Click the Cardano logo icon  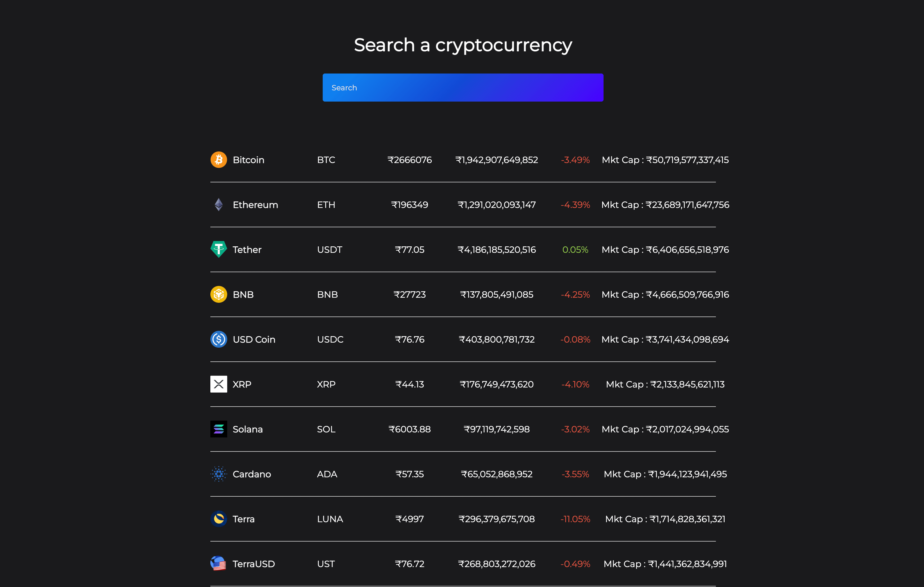point(218,474)
